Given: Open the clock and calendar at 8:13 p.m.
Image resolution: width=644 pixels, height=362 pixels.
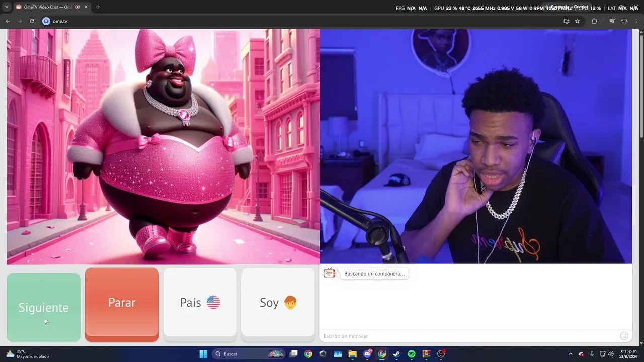Looking at the screenshot, I should 629,354.
